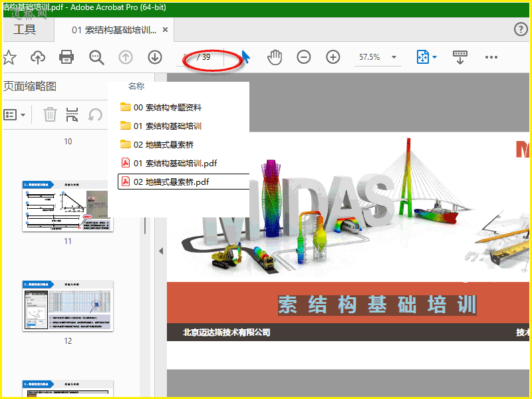The width and height of the screenshot is (532, 399).
Task: Select the hand pan tool
Action: (275, 57)
